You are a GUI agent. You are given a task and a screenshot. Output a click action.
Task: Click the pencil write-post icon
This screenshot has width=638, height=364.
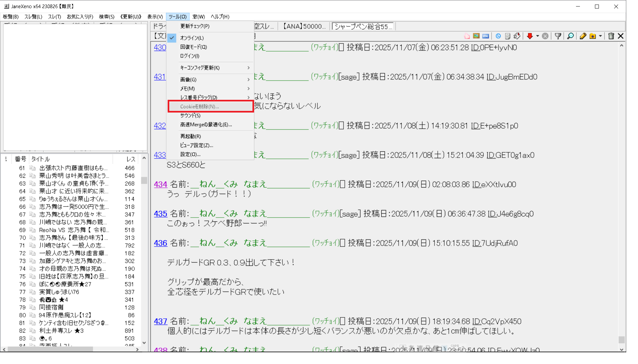point(583,36)
